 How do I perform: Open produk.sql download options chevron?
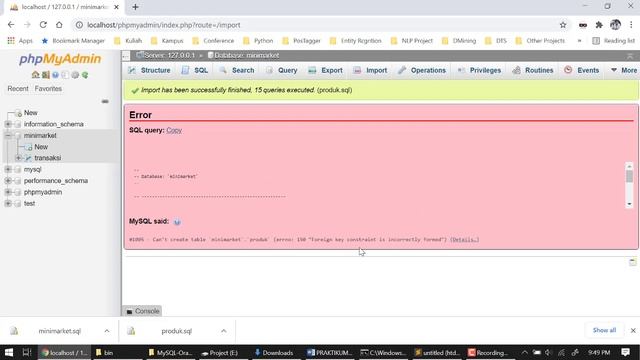point(224,331)
